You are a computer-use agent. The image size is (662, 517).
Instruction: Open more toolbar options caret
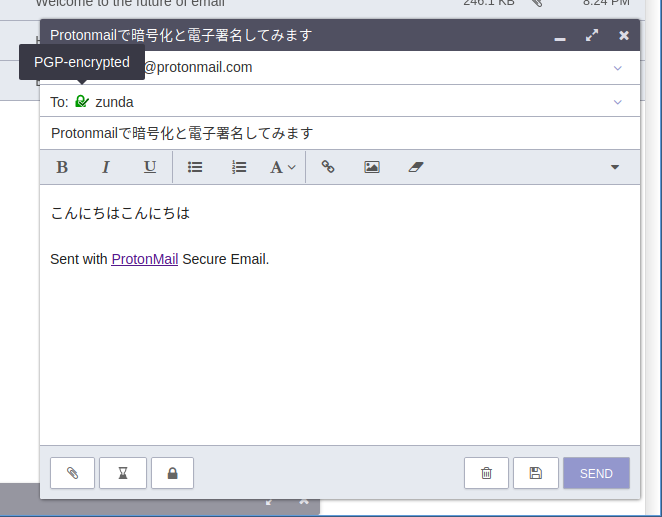coord(615,167)
